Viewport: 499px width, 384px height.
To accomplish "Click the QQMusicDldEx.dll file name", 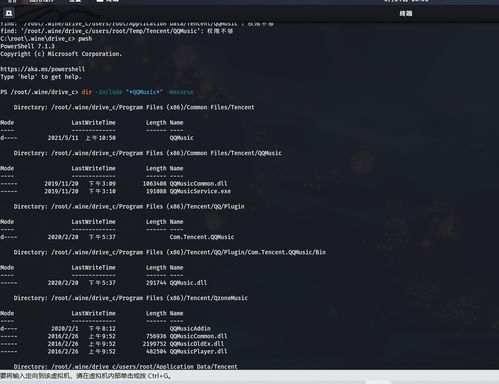I will point(197,344).
